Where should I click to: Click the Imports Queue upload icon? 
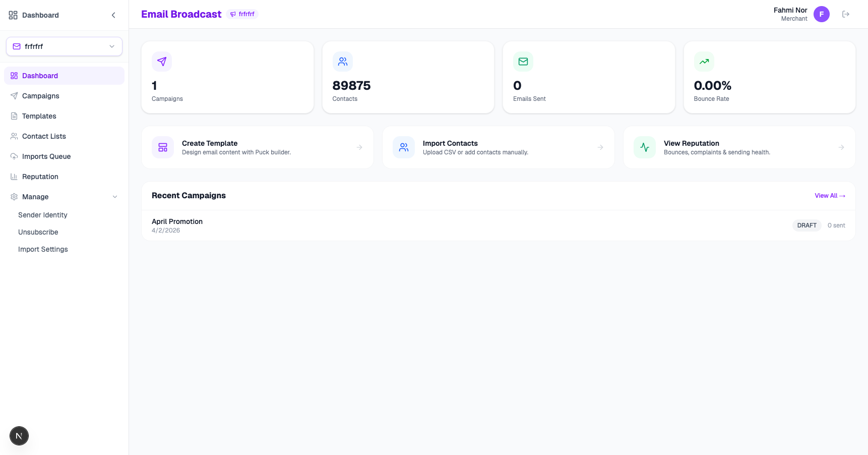tap(15, 156)
